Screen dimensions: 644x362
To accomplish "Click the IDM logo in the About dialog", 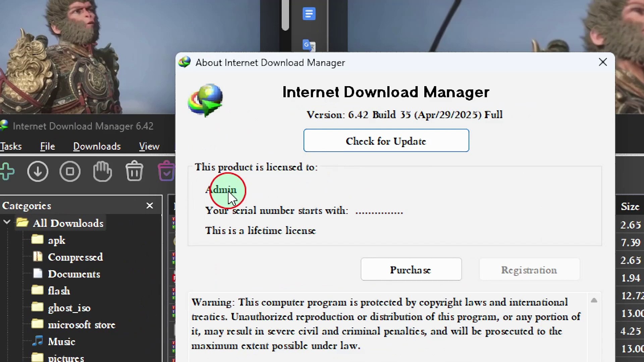I will point(205,100).
